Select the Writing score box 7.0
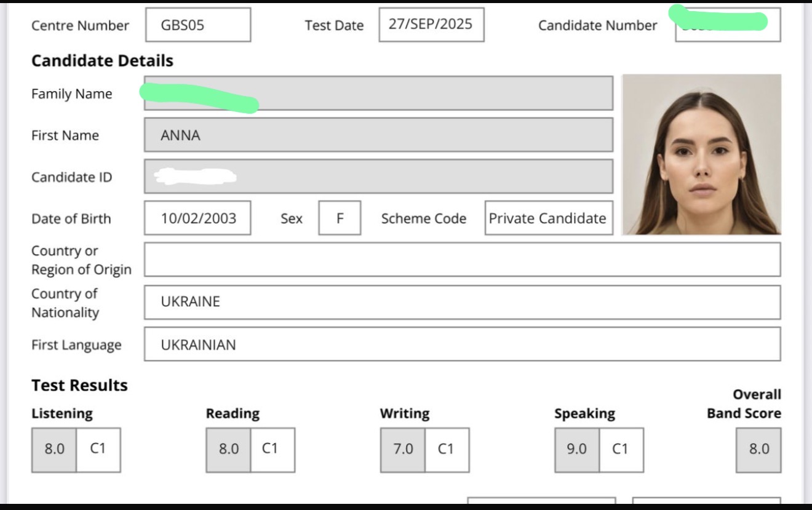Image resolution: width=812 pixels, height=510 pixels. coord(403,450)
